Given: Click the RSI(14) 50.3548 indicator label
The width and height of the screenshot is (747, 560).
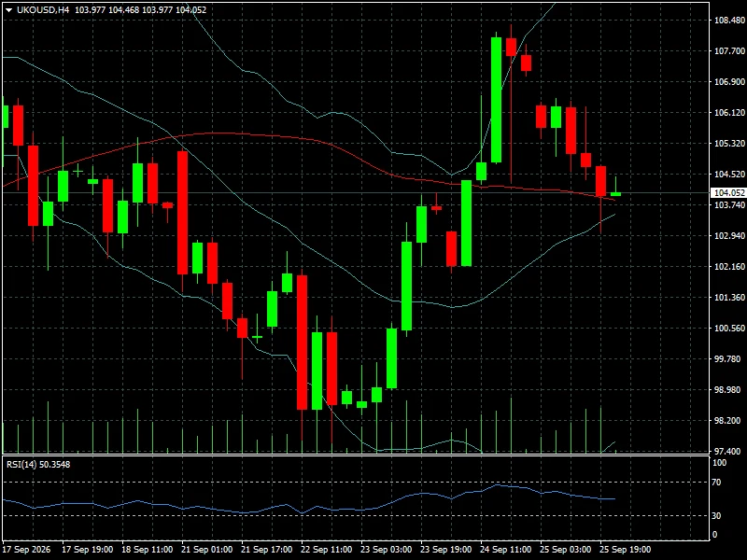Looking at the screenshot, I should coord(38,464).
